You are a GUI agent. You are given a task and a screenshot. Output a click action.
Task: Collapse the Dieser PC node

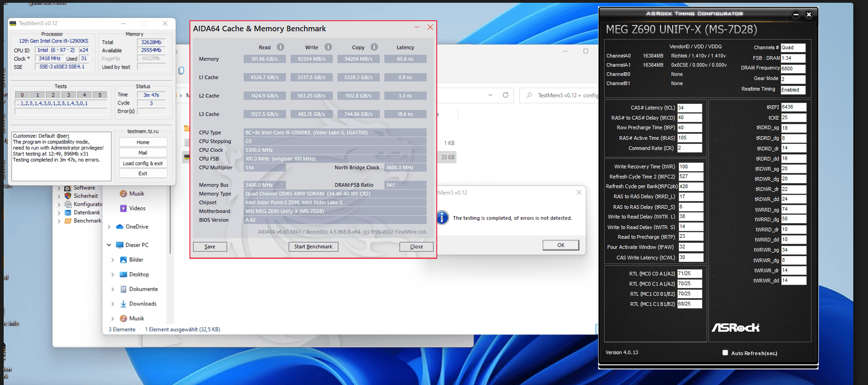click(x=109, y=245)
